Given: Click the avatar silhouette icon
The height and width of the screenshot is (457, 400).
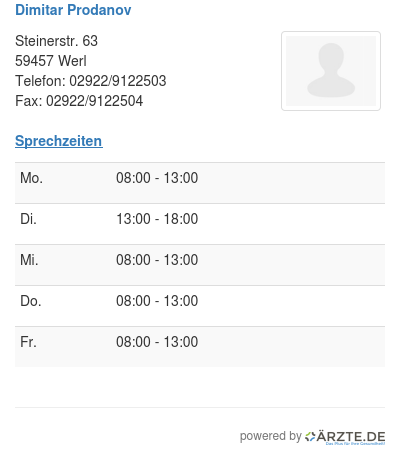Looking at the screenshot, I should pyautogui.click(x=331, y=70).
